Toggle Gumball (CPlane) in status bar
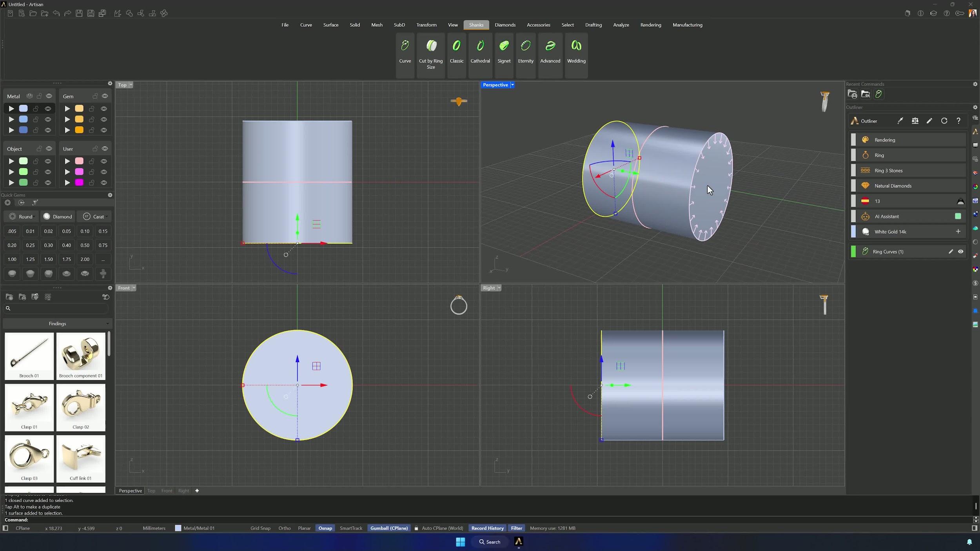This screenshot has height=551, width=980. [389, 528]
